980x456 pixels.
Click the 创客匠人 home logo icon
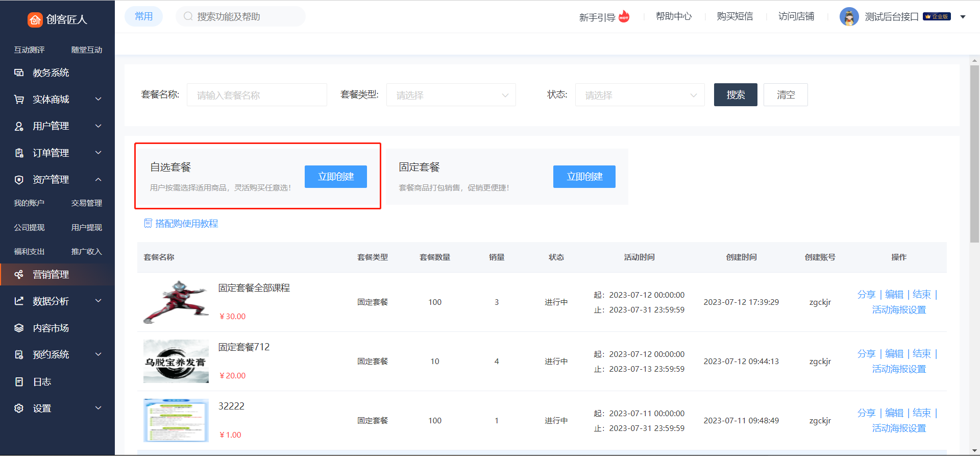pyautogui.click(x=35, y=19)
